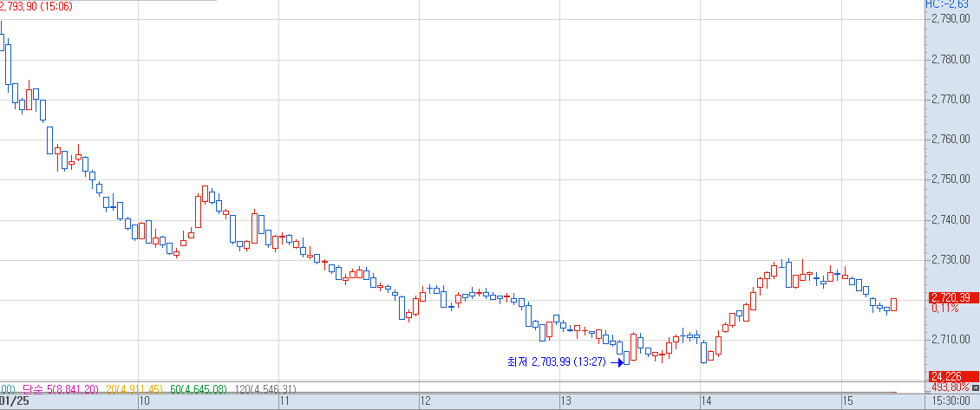Select the 60(4,645,08) moving average label

click(x=199, y=388)
